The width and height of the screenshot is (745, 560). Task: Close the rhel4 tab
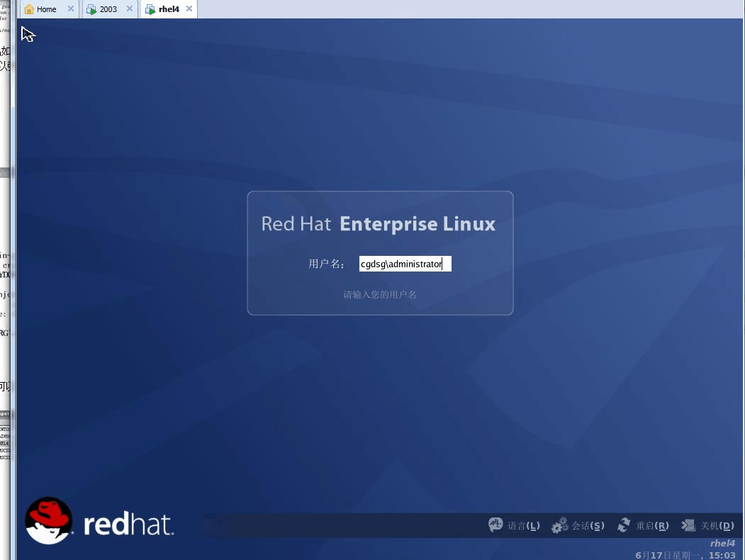[189, 9]
